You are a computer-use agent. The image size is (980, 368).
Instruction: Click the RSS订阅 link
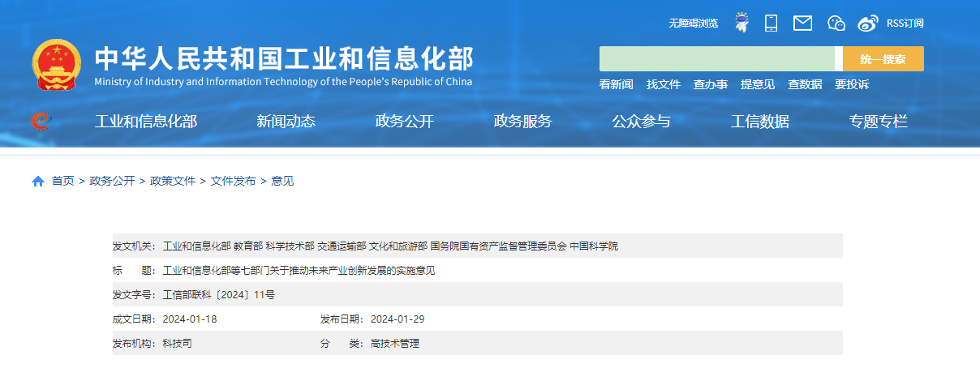(905, 24)
